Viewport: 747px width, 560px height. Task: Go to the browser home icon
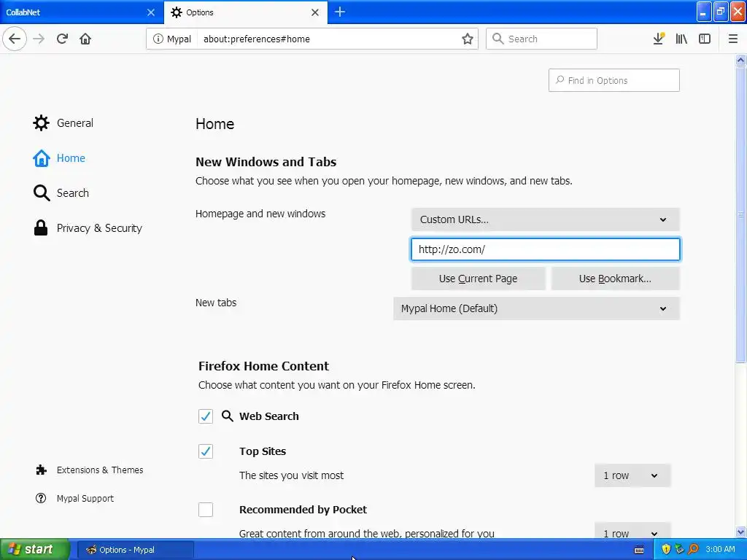click(x=85, y=39)
